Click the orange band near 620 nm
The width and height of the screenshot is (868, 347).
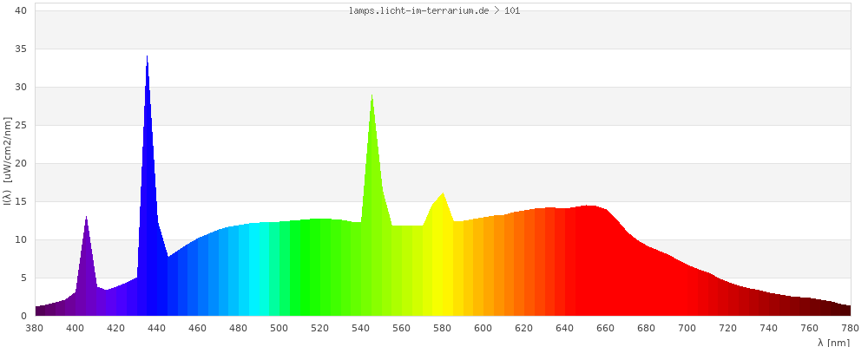tap(524, 269)
